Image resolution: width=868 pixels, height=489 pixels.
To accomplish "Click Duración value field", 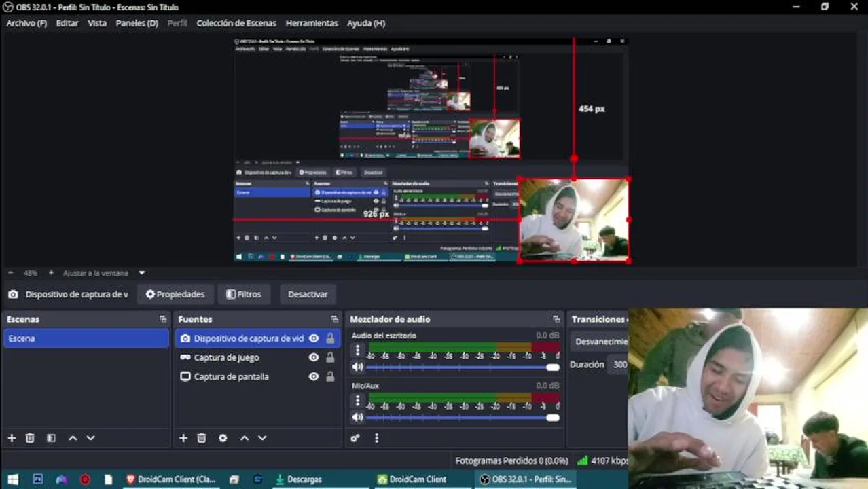I will (618, 365).
